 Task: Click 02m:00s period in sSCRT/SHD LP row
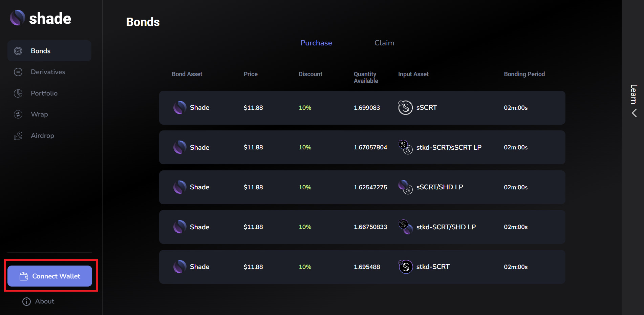516,187
